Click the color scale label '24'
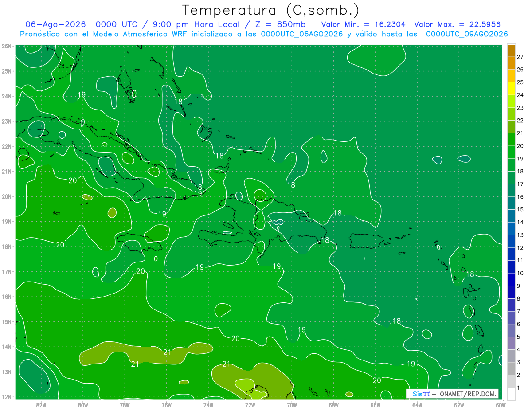Viewport: 532px width, 411px height. click(x=520, y=95)
